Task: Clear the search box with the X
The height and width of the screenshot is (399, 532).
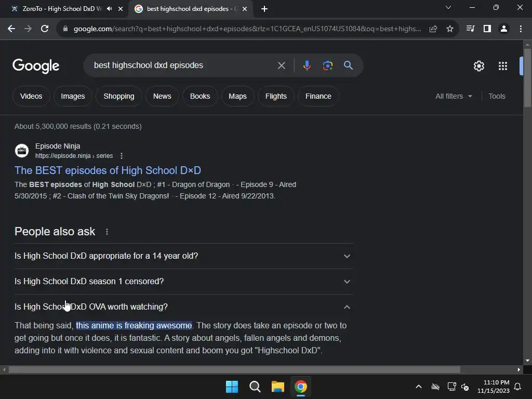Action: (281, 65)
